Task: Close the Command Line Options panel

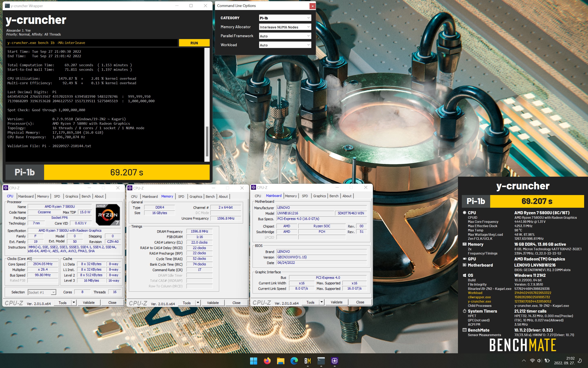Action: (312, 6)
